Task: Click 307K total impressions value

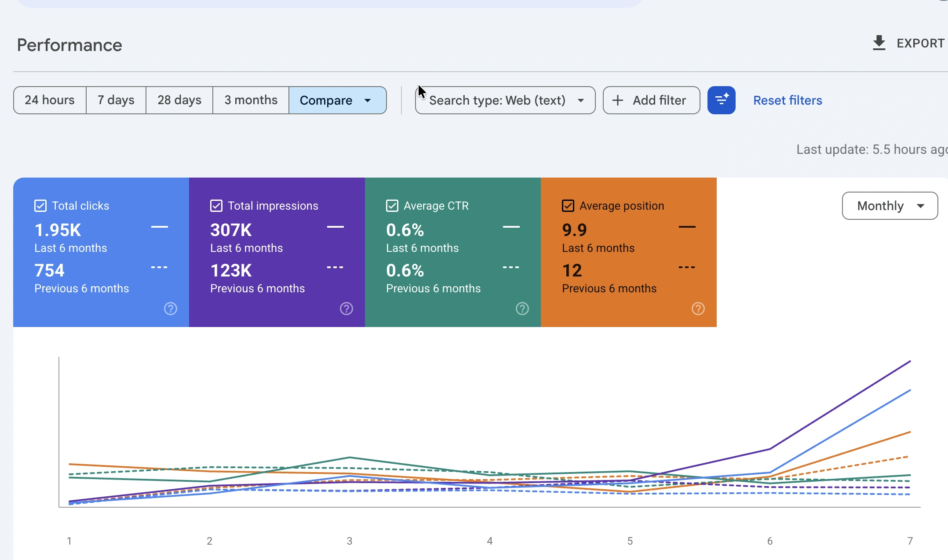Action: (231, 230)
